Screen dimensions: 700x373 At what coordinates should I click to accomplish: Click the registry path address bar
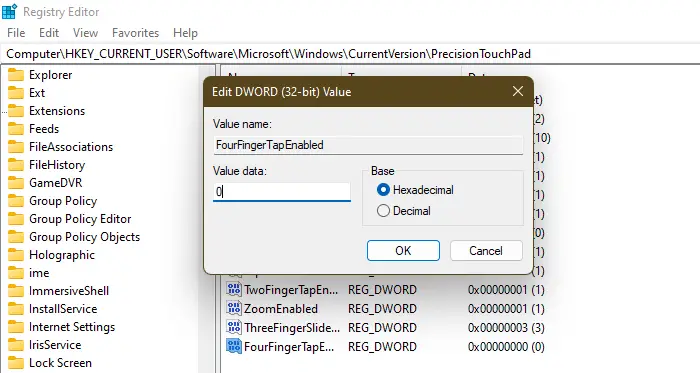tap(350, 54)
